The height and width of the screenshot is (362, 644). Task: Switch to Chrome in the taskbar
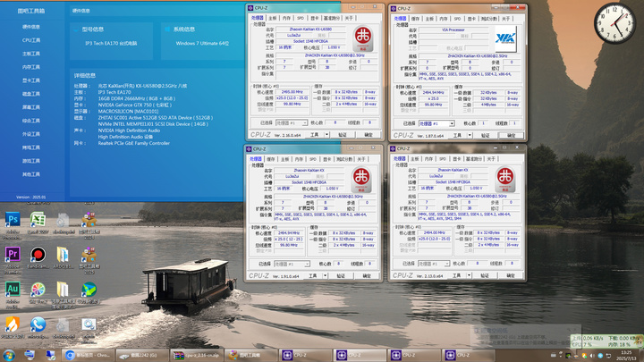point(88,355)
